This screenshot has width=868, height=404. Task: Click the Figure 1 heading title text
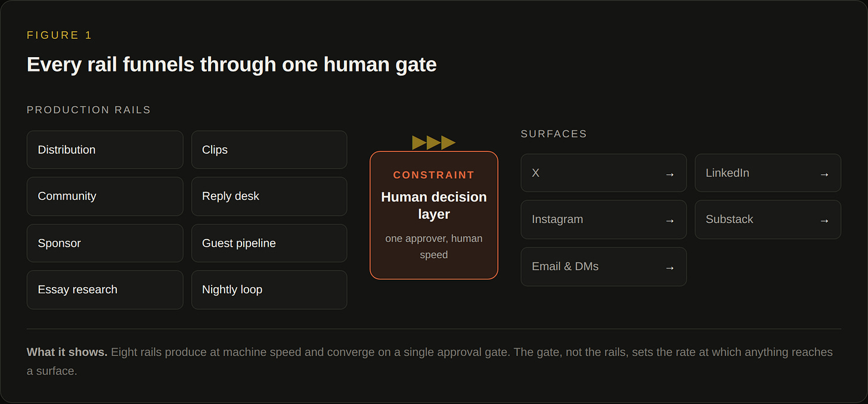coord(231,64)
